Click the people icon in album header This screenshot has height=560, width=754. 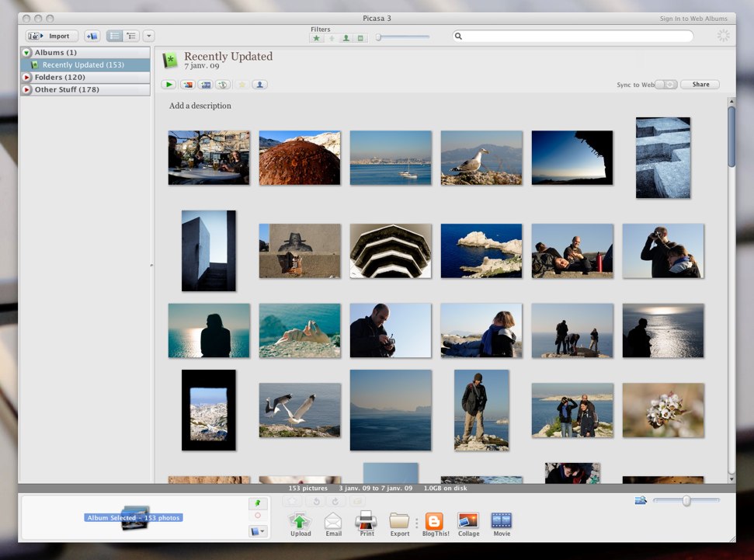pos(259,85)
